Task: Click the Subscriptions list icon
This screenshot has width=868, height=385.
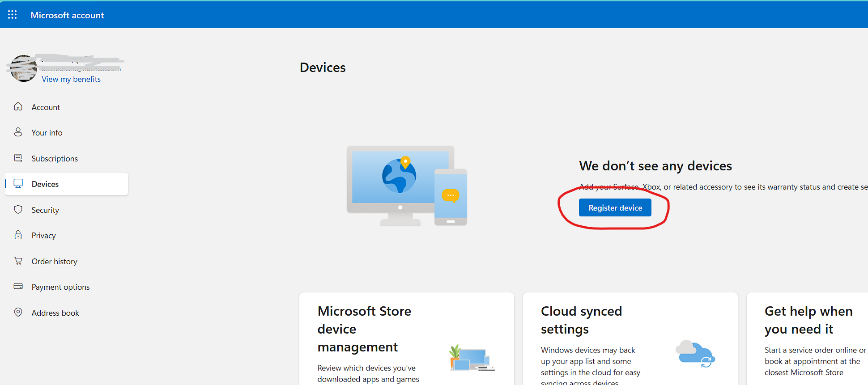Action: pyautogui.click(x=18, y=158)
